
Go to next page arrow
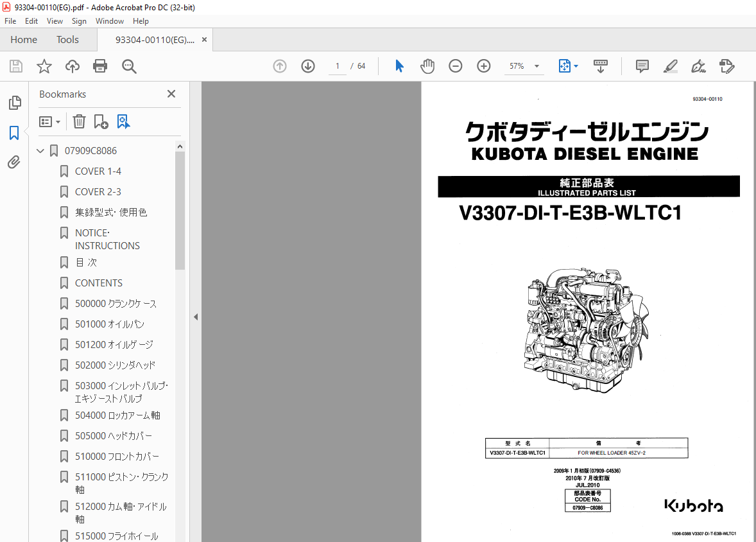click(307, 66)
